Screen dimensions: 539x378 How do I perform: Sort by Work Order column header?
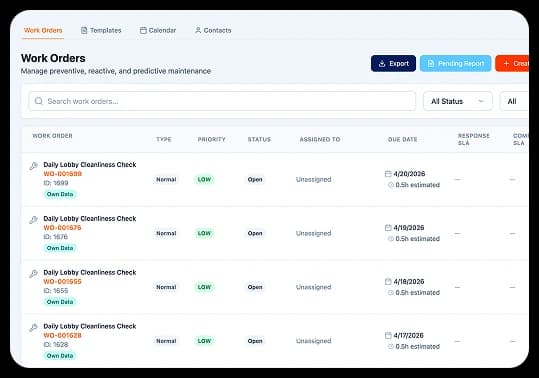click(x=52, y=136)
